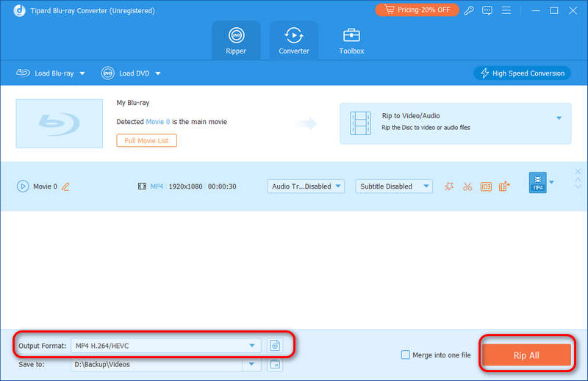Expand the Rip to Video/Audio dropdown
Viewport: 588px width, 381px height.
(559, 118)
